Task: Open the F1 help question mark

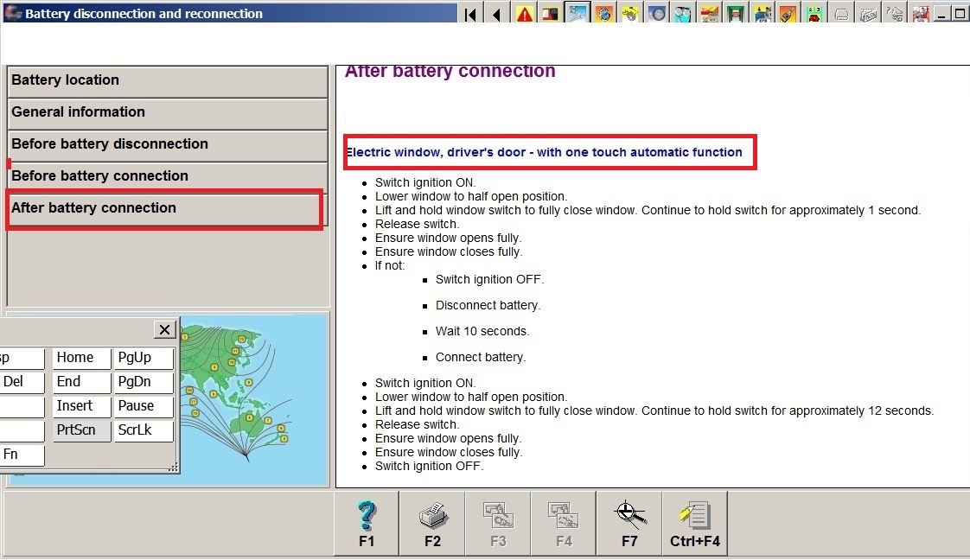Action: 367,524
